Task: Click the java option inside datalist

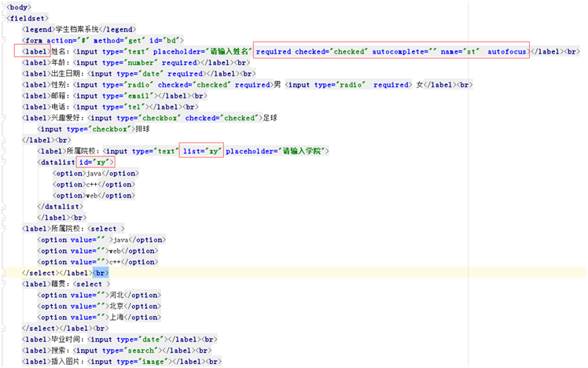Action: pos(94,173)
